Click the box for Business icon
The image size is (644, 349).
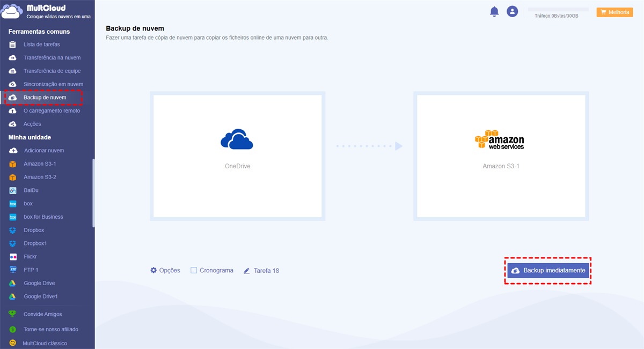tap(13, 217)
